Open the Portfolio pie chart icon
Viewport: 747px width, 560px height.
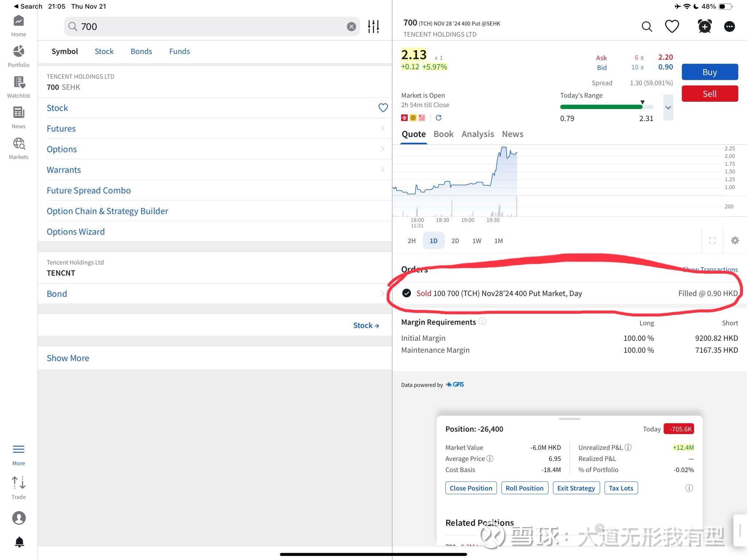coord(19,51)
